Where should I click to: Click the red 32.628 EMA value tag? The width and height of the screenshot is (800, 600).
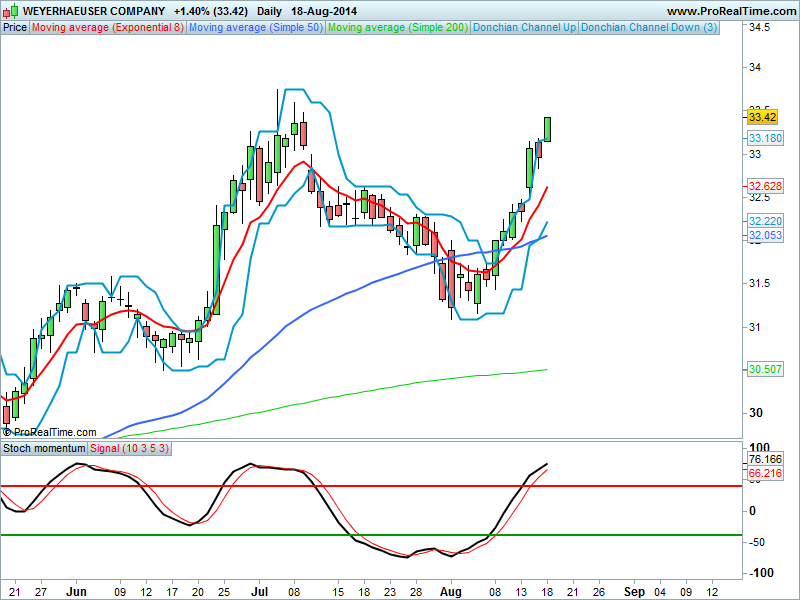point(765,186)
